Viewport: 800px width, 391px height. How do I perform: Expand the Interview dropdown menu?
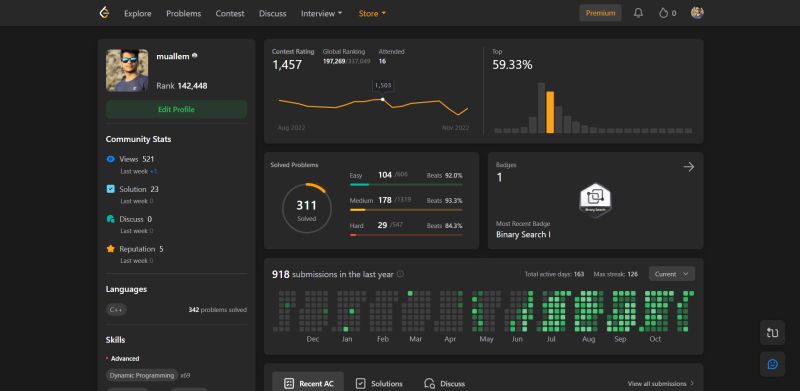pos(321,13)
